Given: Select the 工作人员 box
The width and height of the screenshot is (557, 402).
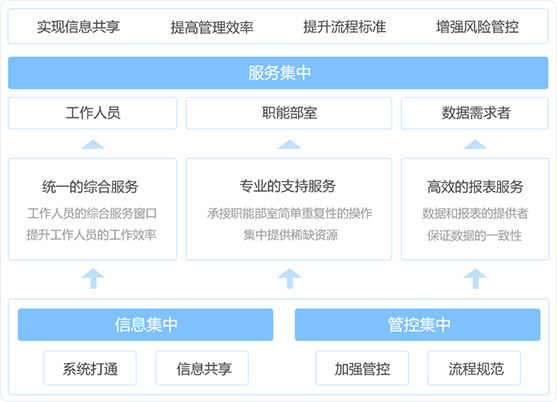Looking at the screenshot, I should (92, 113).
